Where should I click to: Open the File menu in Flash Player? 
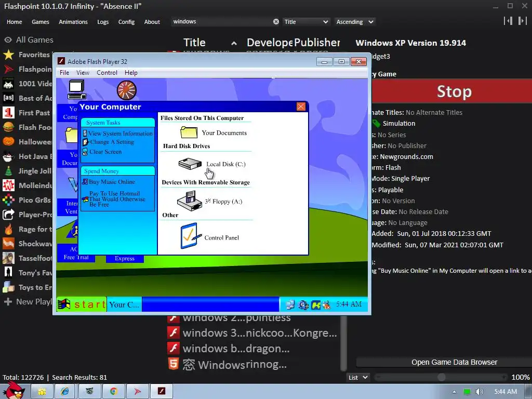pos(64,73)
